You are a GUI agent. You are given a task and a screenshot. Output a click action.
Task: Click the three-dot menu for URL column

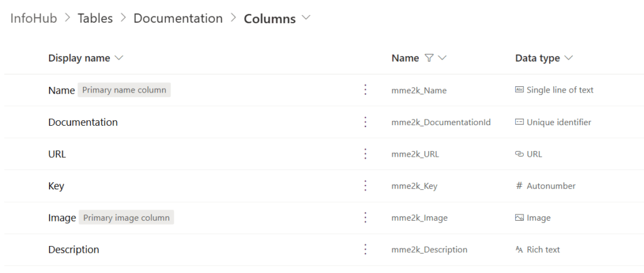click(365, 154)
